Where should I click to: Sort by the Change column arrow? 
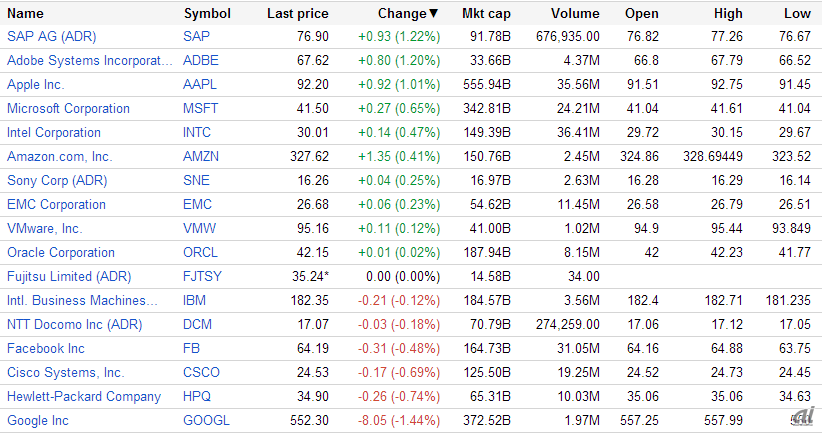coord(433,13)
